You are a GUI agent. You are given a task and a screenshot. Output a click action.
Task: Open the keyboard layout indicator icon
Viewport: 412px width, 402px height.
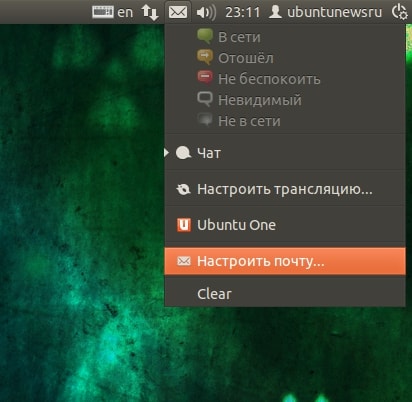tap(103, 12)
